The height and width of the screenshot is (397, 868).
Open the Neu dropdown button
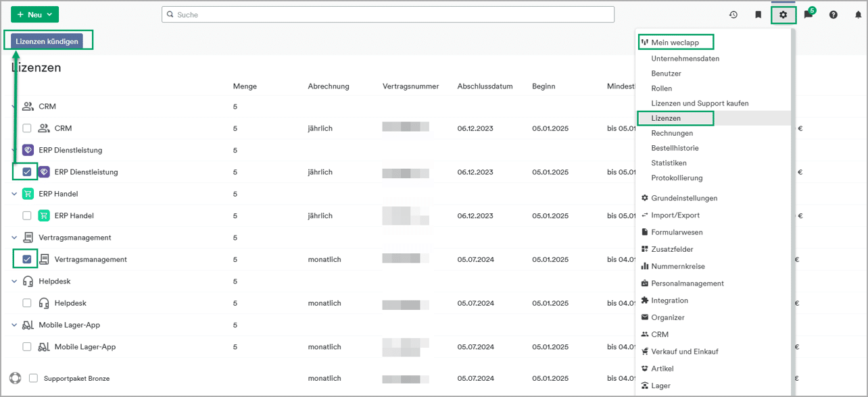tap(34, 15)
